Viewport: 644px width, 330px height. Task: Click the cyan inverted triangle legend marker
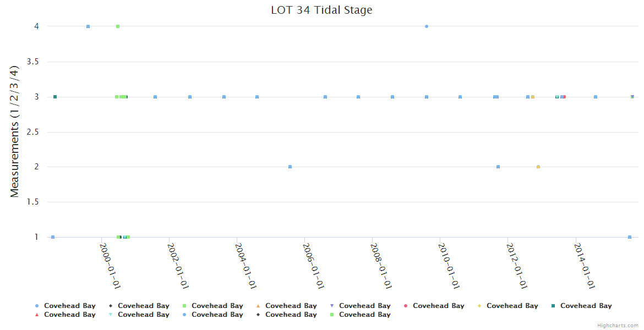(x=111, y=315)
